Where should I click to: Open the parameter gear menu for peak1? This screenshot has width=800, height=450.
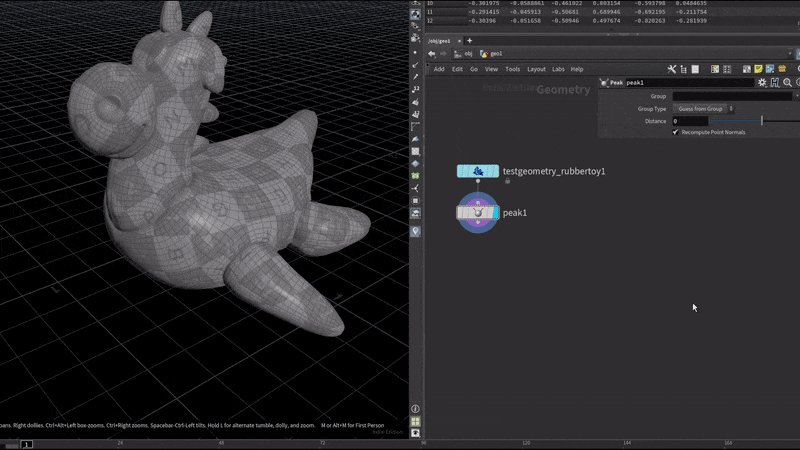[762, 82]
